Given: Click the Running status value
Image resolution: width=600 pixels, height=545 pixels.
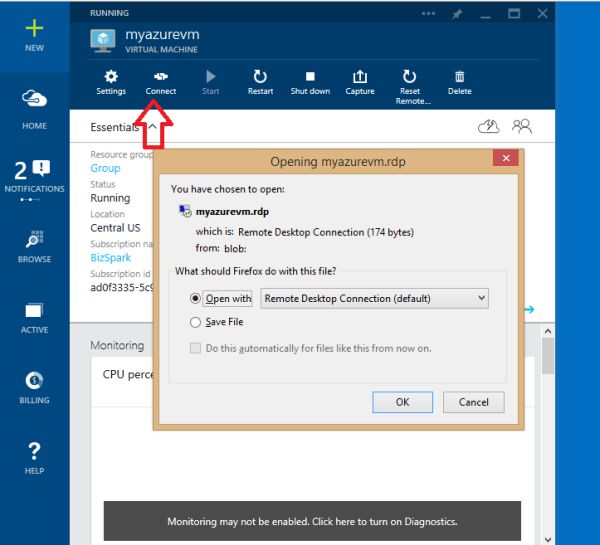Looking at the screenshot, I should point(110,198).
